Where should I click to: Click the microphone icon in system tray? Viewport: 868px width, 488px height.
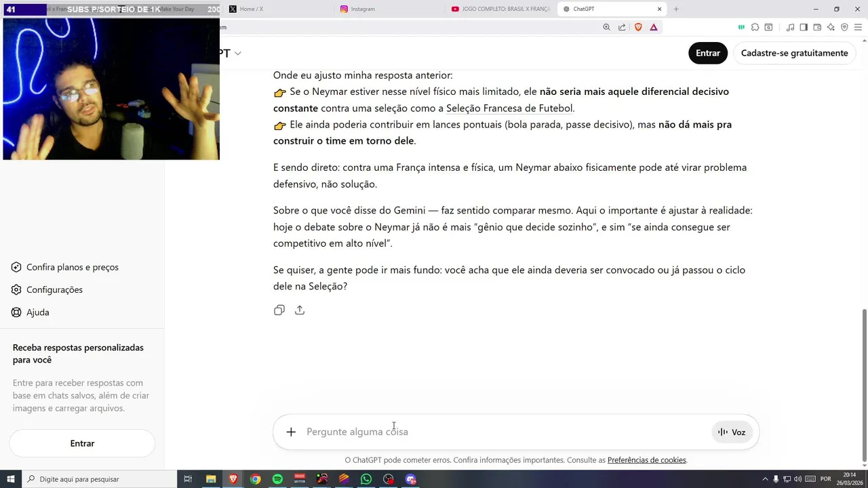click(776, 479)
